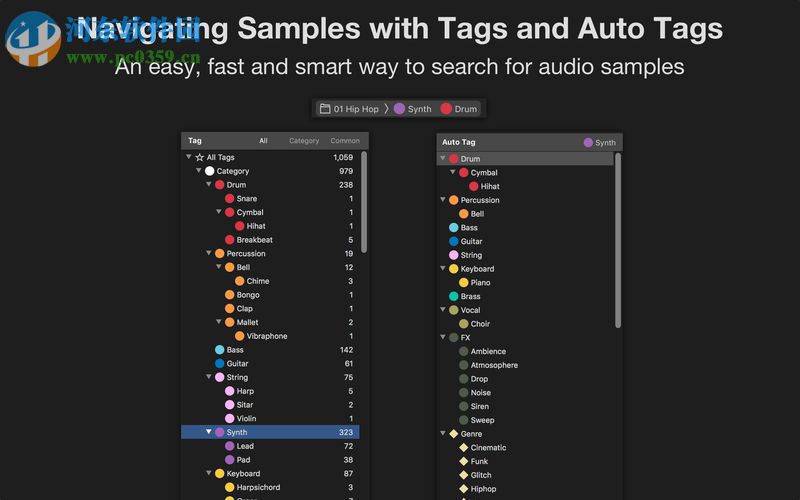Select the blue Guitar dot in Tag panel

(x=219, y=364)
